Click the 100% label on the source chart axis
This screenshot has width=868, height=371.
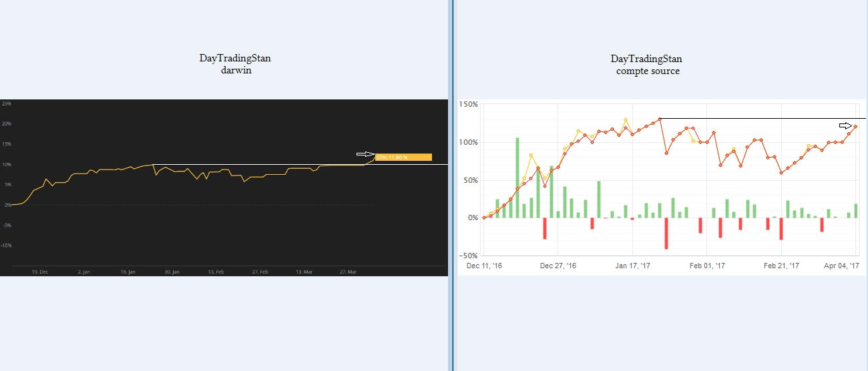point(468,142)
